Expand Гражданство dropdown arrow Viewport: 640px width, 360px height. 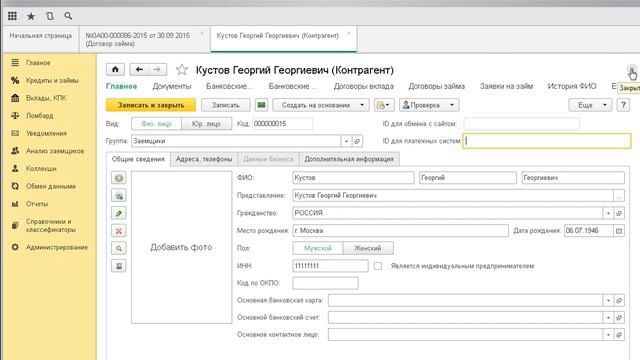coord(608,213)
